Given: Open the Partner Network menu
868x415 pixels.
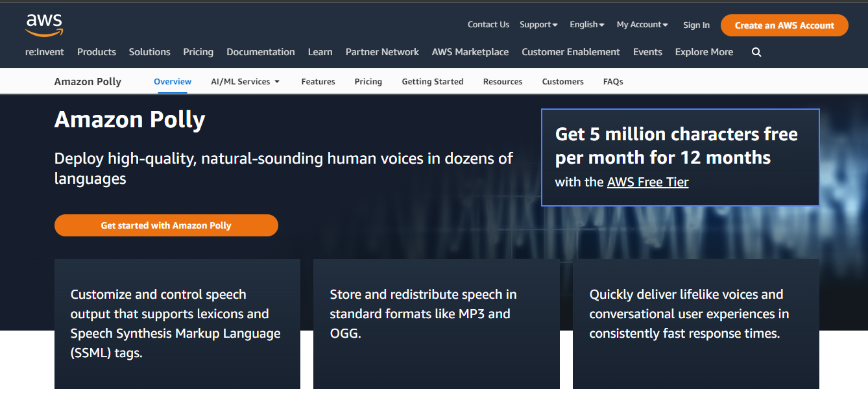Looking at the screenshot, I should [x=382, y=52].
